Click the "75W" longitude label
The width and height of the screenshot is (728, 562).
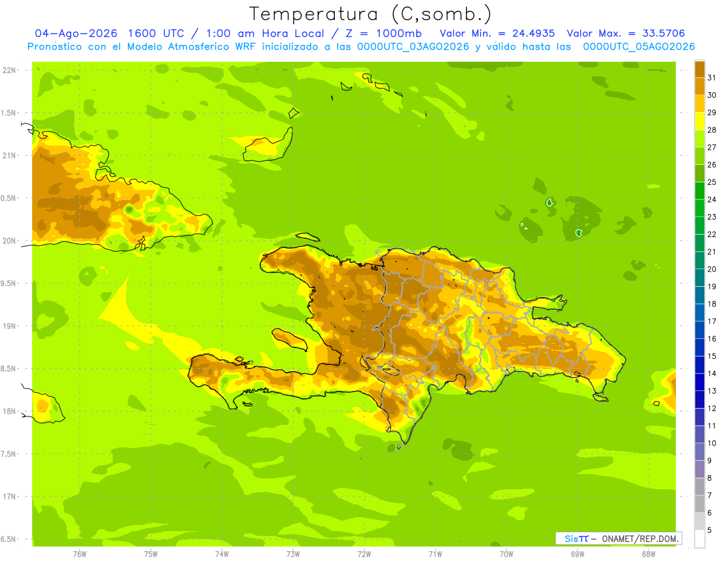(151, 554)
